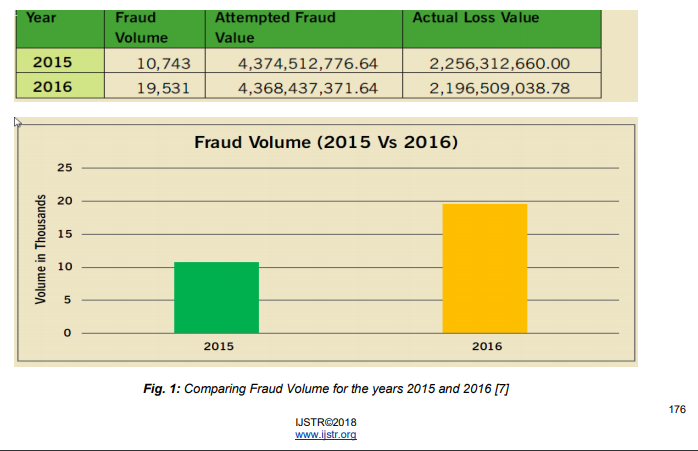The height and width of the screenshot is (451, 698).
Task: Click the 25 y-axis tick label
Action: click(65, 168)
